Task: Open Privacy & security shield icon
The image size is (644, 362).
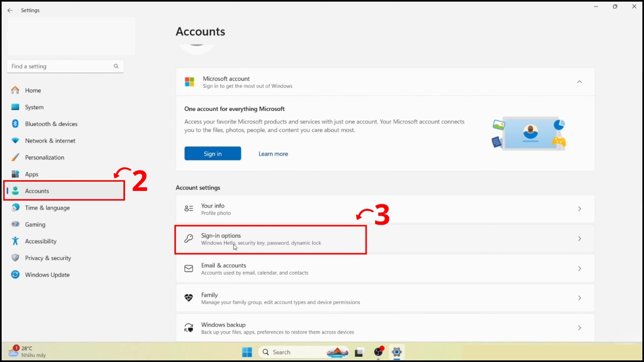Action: tap(15, 258)
